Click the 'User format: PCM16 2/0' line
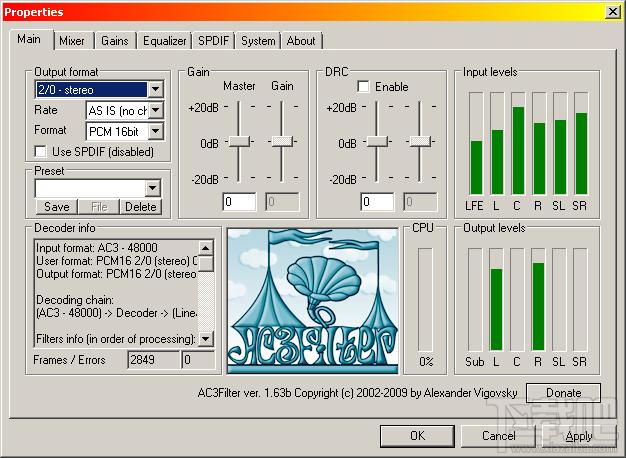 coord(117,261)
